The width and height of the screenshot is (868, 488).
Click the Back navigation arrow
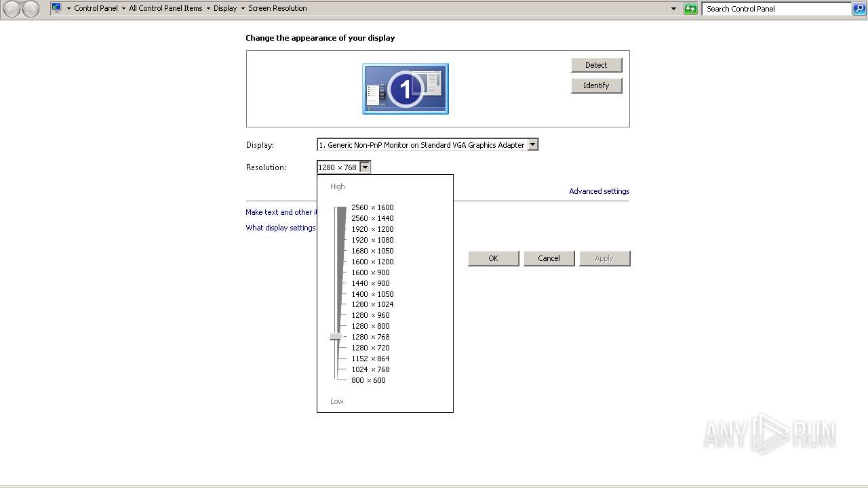[x=12, y=9]
